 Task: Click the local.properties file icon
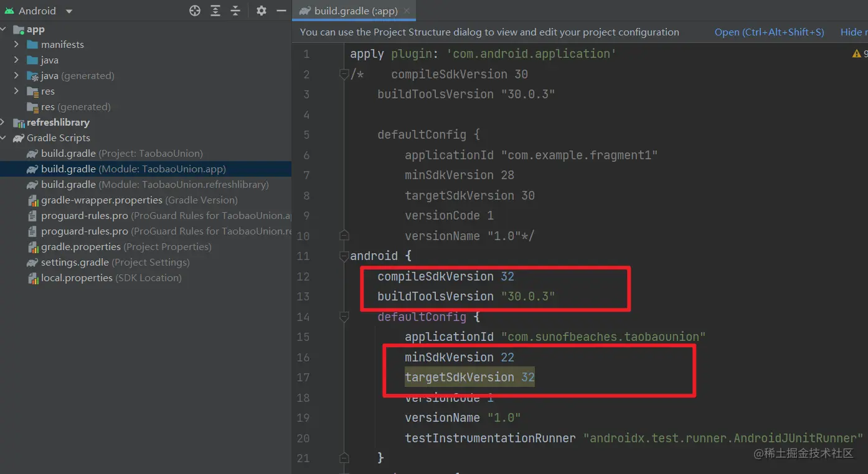[32, 278]
